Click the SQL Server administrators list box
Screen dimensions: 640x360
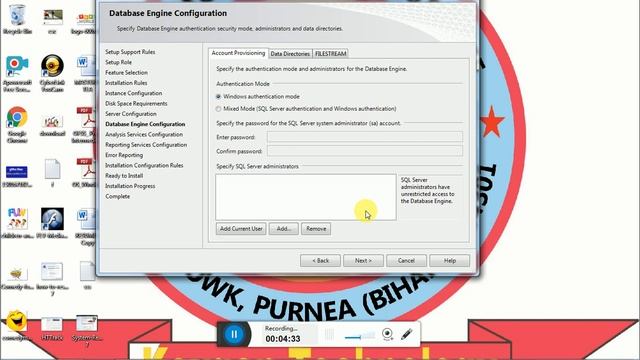[x=306, y=197]
